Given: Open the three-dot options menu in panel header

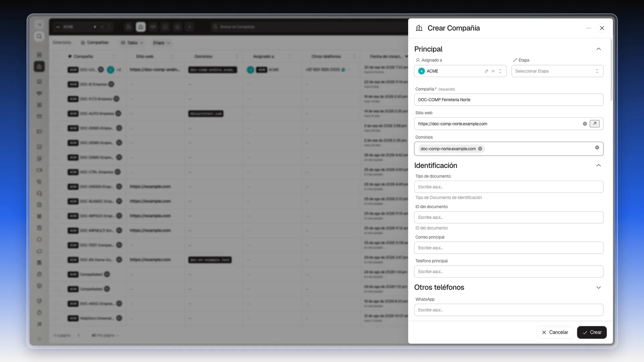Looking at the screenshot, I should click(x=588, y=28).
